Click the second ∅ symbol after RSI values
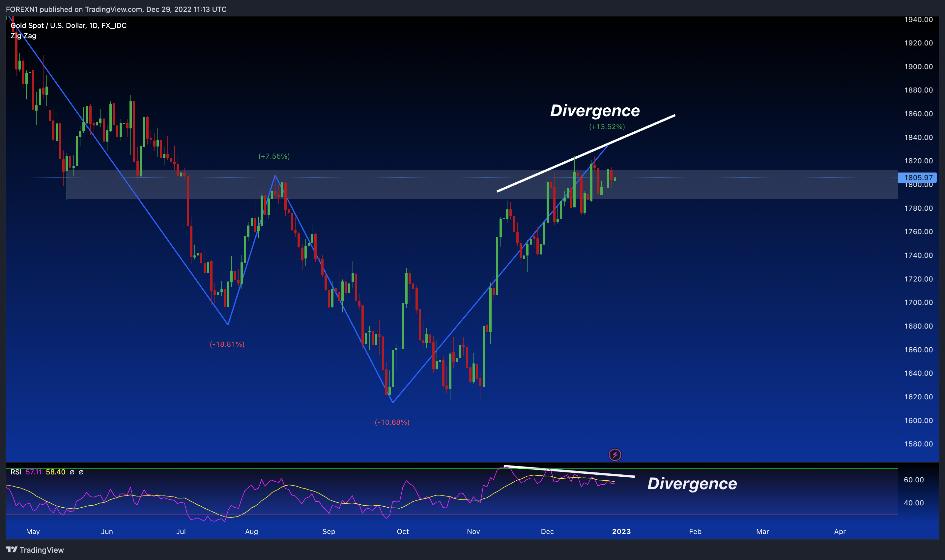 coord(81,472)
